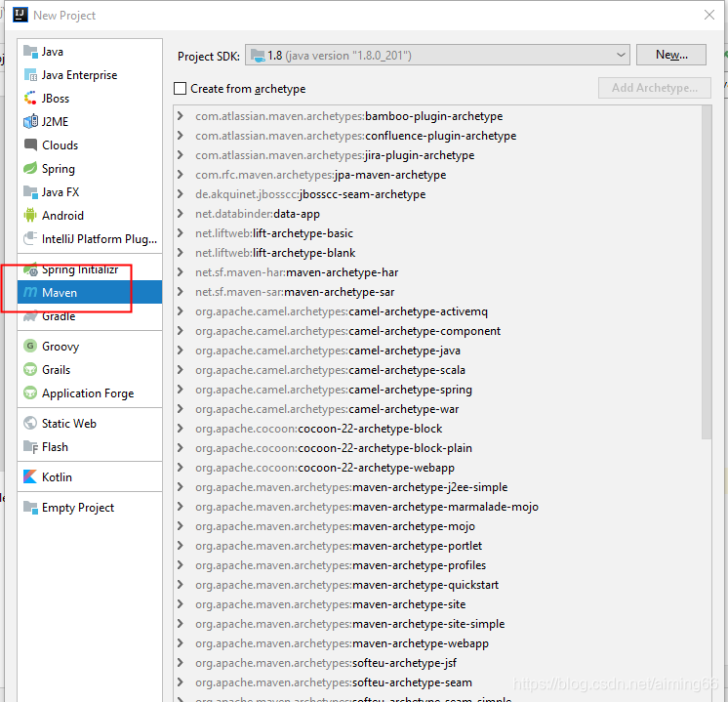
Task: Select softeu-archetype-seam entry
Action: coord(334,682)
